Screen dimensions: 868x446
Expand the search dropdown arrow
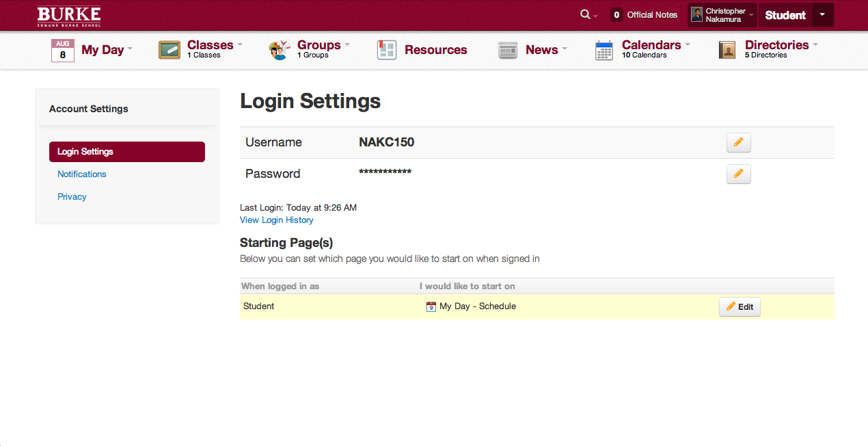(596, 16)
